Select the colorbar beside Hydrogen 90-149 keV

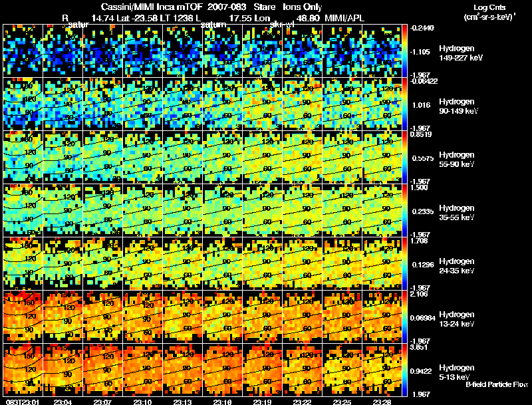[x=405, y=104]
